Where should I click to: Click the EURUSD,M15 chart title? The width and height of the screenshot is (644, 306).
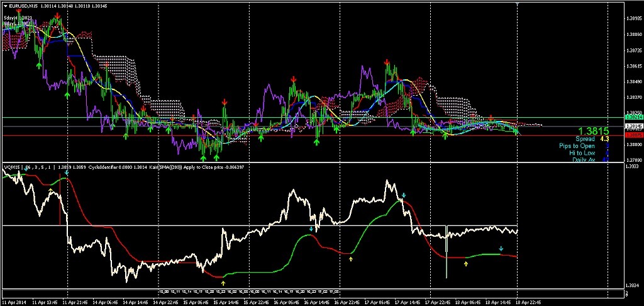[x=22, y=6]
